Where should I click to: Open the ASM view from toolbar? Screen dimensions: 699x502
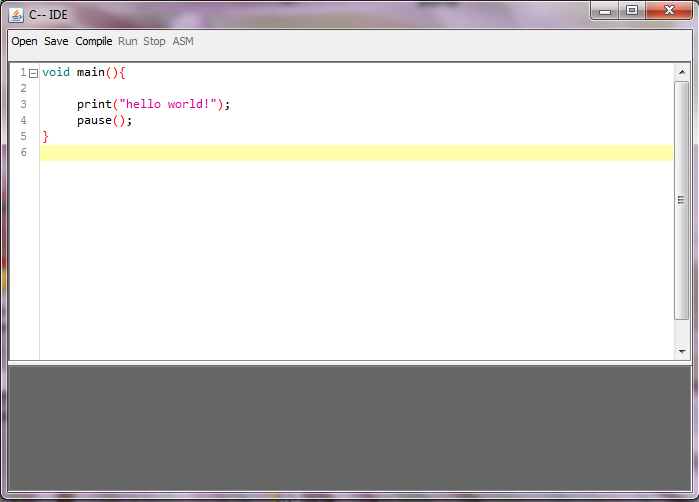click(x=183, y=42)
